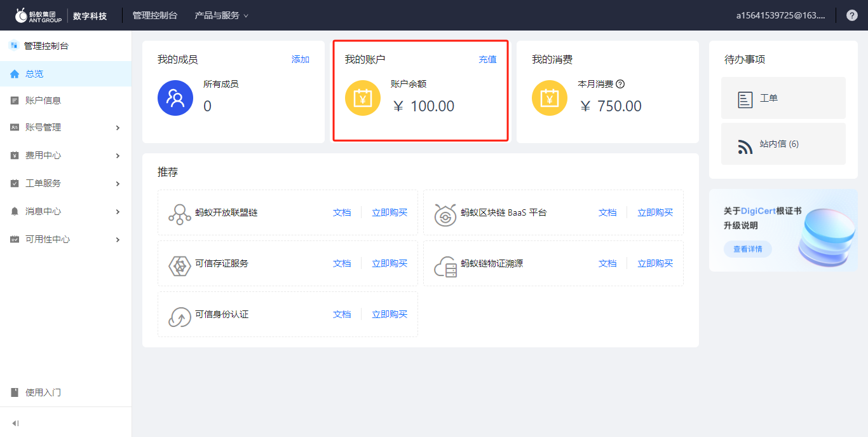Click 立即购买 for 可信身份认证
The image size is (868, 437).
(x=390, y=314)
